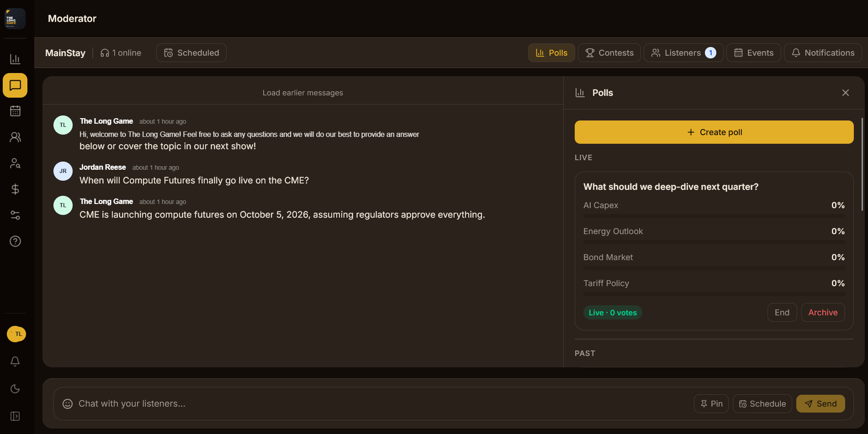Close the Polls panel

coord(846,93)
